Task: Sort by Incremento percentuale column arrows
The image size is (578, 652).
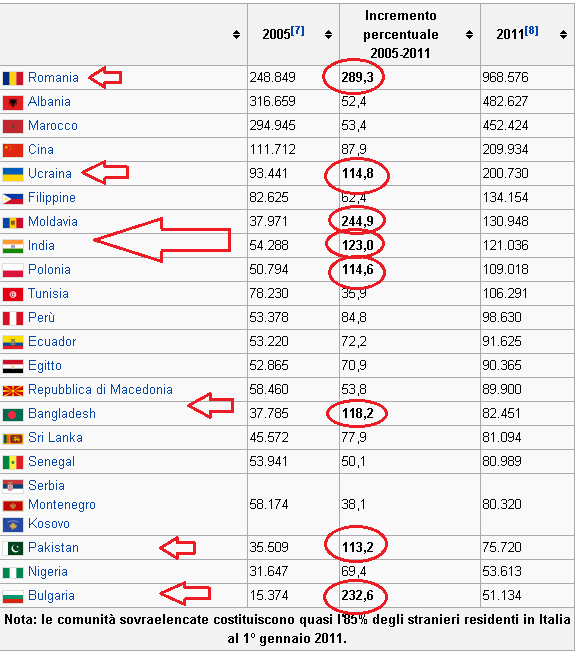Action: click(469, 35)
